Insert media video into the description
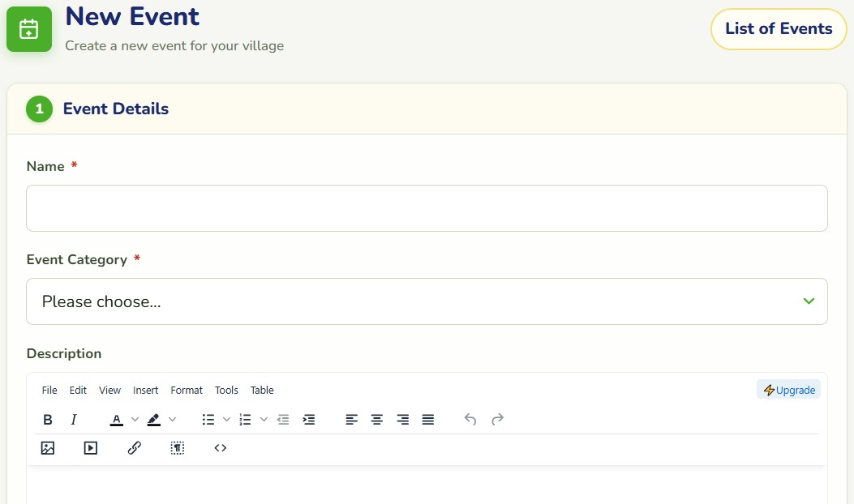Screen dimensions: 854x504 coord(90,448)
